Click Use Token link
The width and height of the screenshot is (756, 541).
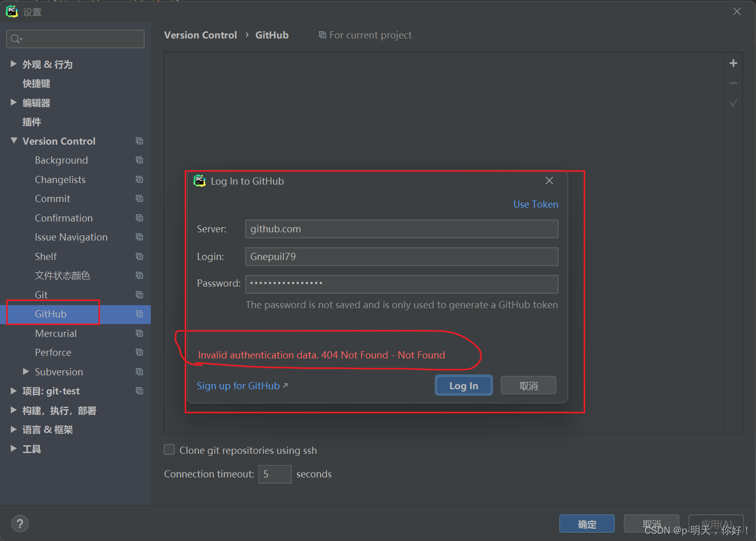point(535,204)
